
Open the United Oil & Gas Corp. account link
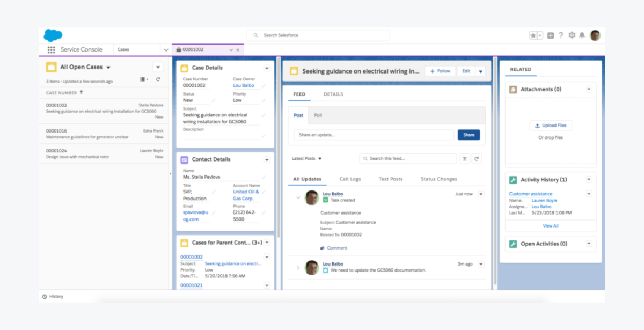click(246, 195)
